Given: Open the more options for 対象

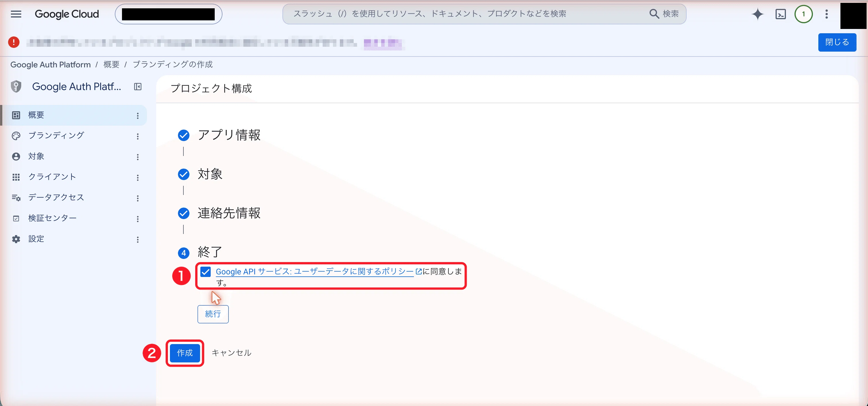Looking at the screenshot, I should [x=137, y=157].
